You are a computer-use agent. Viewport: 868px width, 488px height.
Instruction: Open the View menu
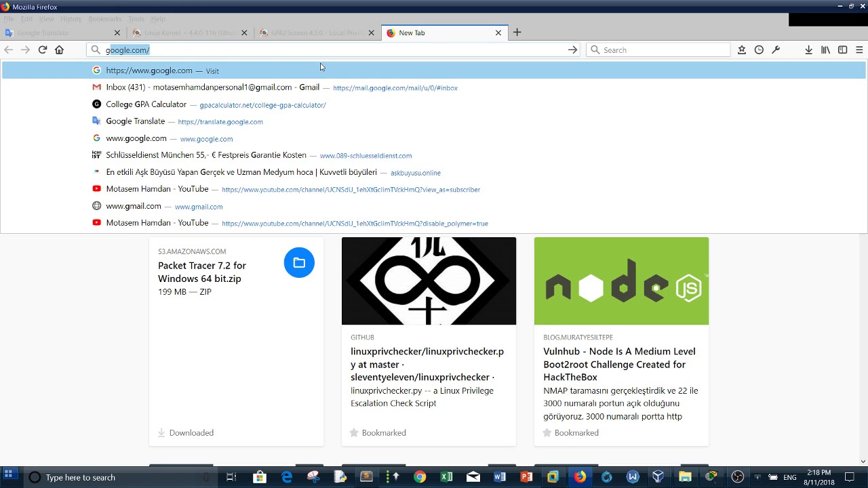[x=46, y=19]
